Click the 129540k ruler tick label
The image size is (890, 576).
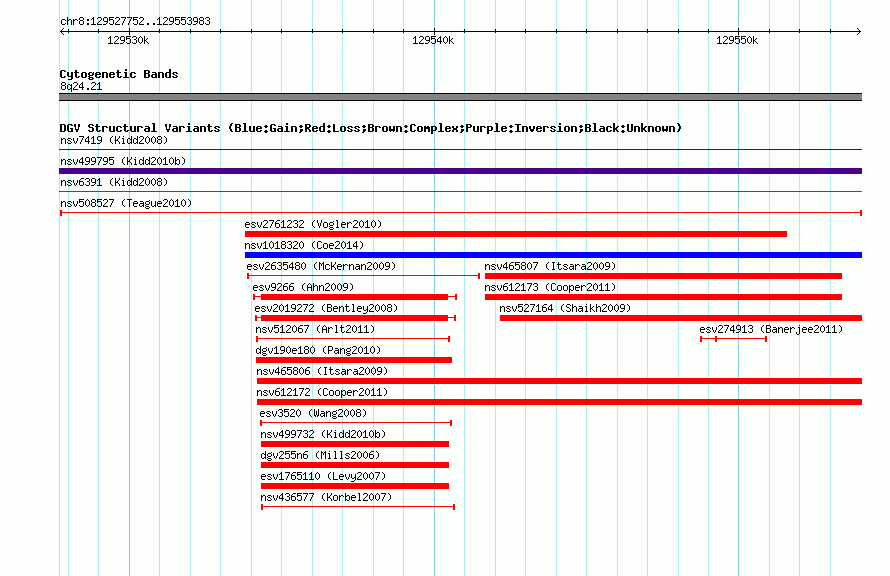click(433, 40)
